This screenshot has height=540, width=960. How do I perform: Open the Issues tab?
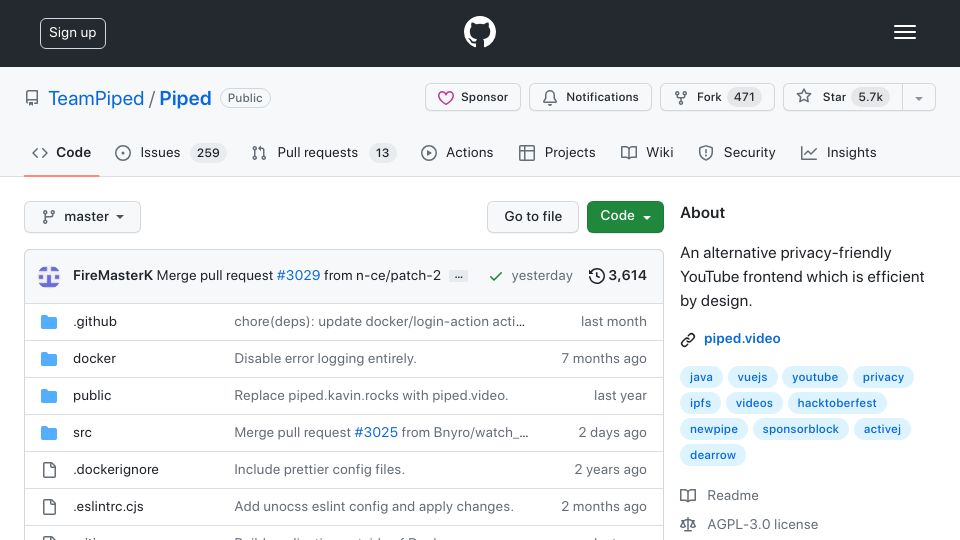point(170,152)
